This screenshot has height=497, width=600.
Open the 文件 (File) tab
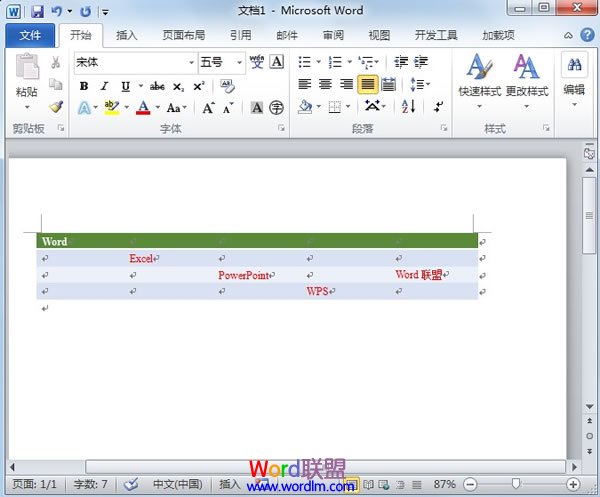[x=30, y=36]
